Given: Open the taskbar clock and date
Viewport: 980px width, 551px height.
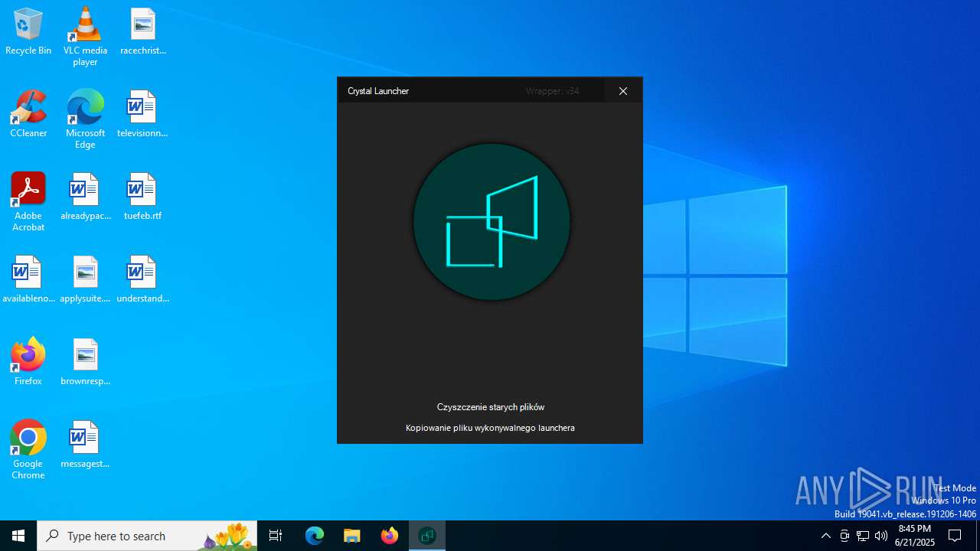Looking at the screenshot, I should click(915, 536).
